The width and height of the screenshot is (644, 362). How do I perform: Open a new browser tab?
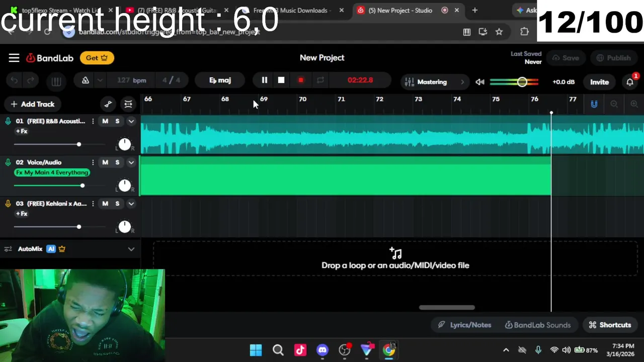(475, 10)
